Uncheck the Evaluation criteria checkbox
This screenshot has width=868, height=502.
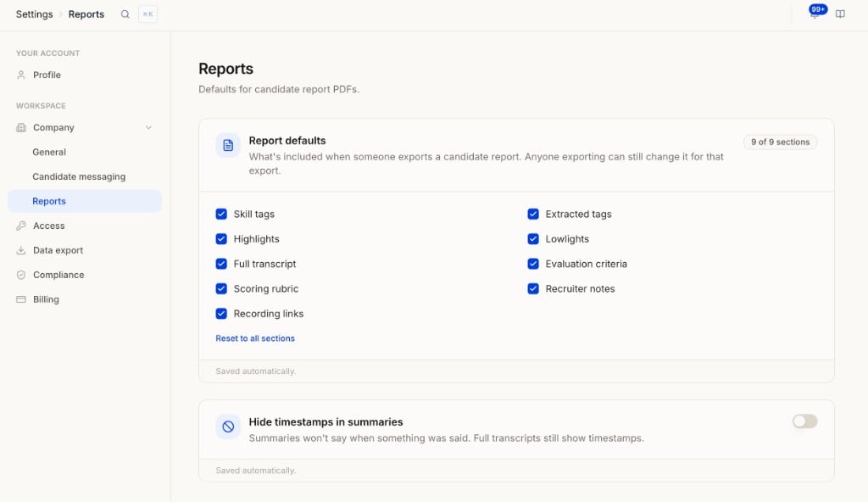click(533, 264)
